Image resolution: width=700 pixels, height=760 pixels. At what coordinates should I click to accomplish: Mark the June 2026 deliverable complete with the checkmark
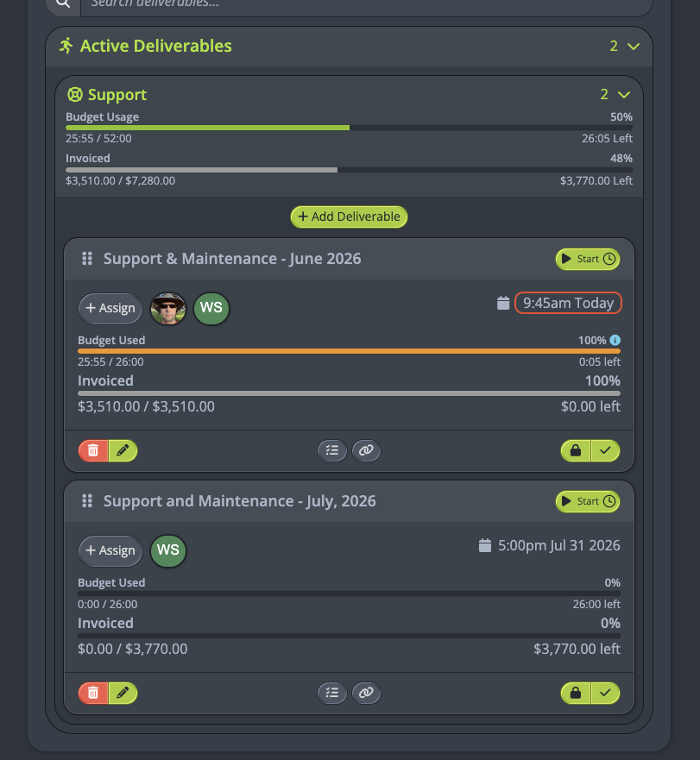[x=605, y=451]
